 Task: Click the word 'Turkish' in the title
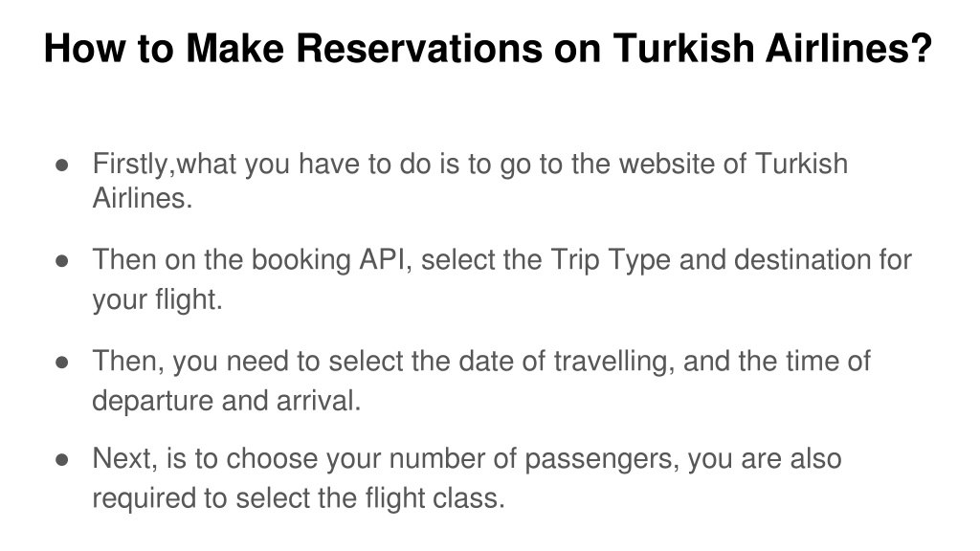click(683, 48)
